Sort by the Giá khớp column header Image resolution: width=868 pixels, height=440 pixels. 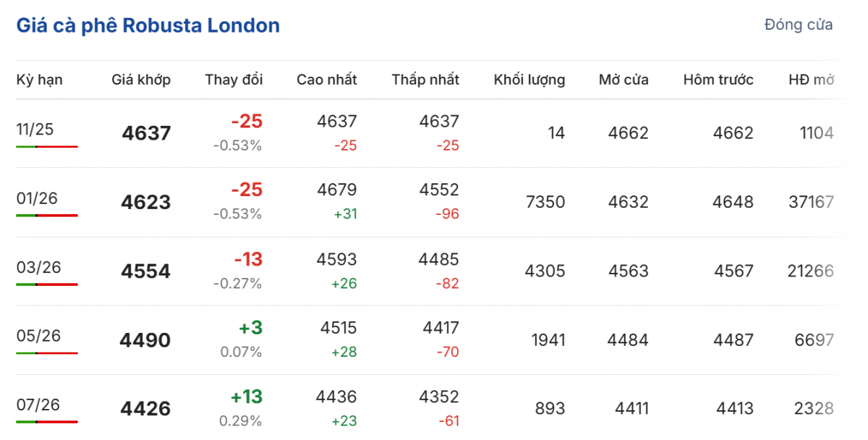(x=141, y=80)
